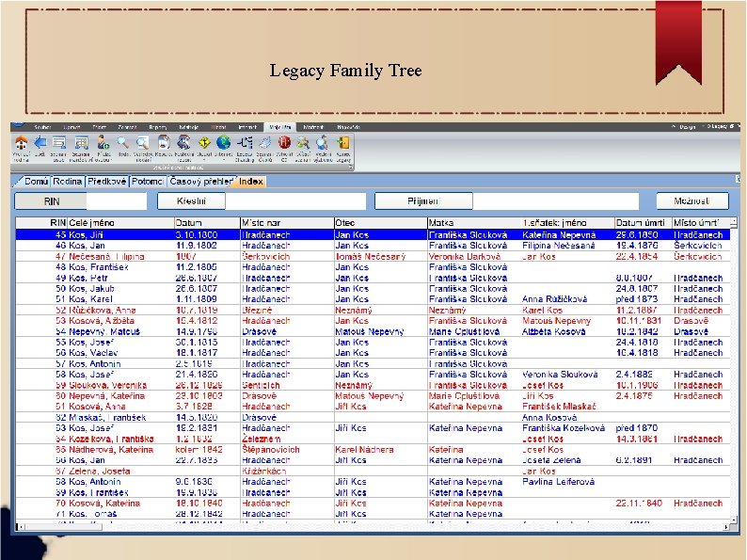Select the row 'Kosová, Kateřina' RIN 70
The image size is (747, 560).
pyautogui.click(x=373, y=503)
